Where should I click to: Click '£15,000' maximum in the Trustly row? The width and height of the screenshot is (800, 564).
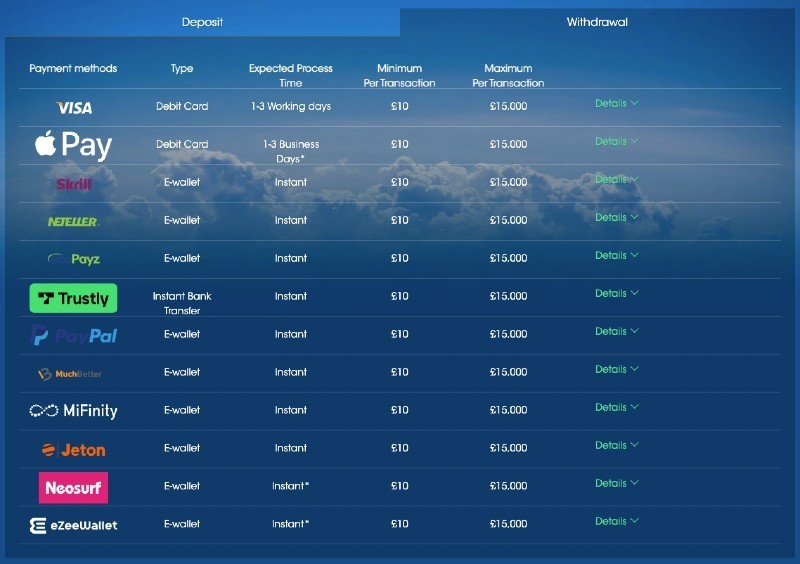(x=508, y=296)
